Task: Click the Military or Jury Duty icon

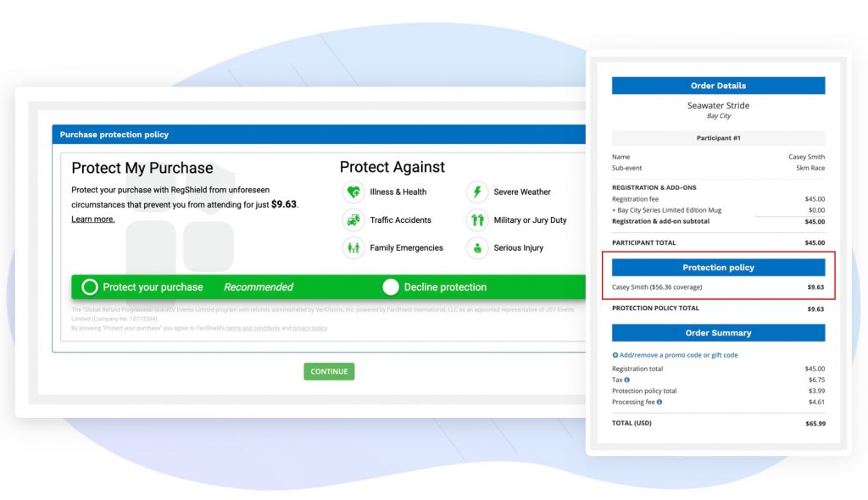Action: [x=477, y=220]
